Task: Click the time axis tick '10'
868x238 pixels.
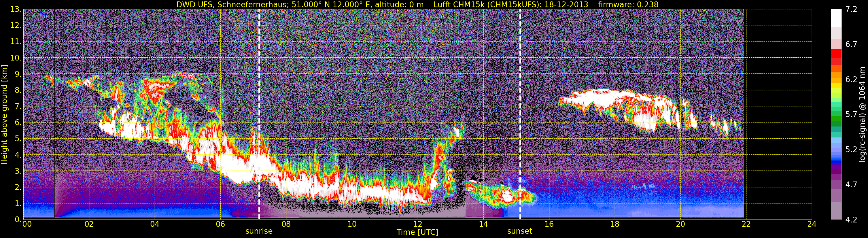Action: point(352,224)
